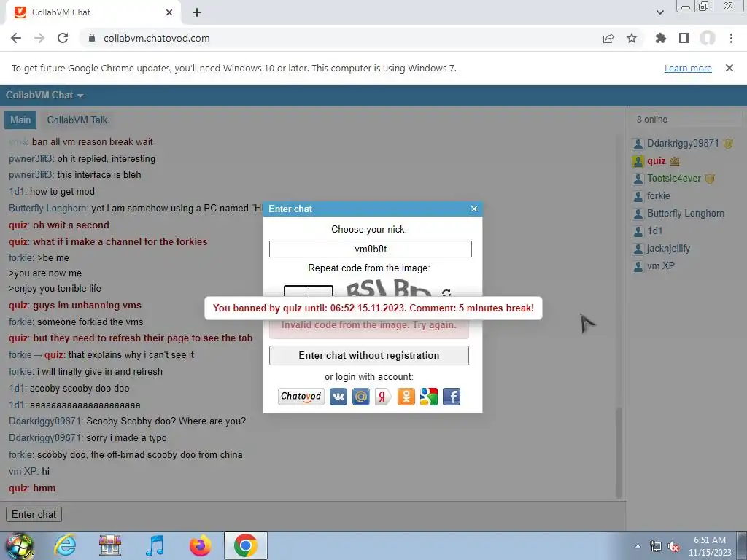Click the address bar URL
The image size is (747, 560).
(157, 38)
